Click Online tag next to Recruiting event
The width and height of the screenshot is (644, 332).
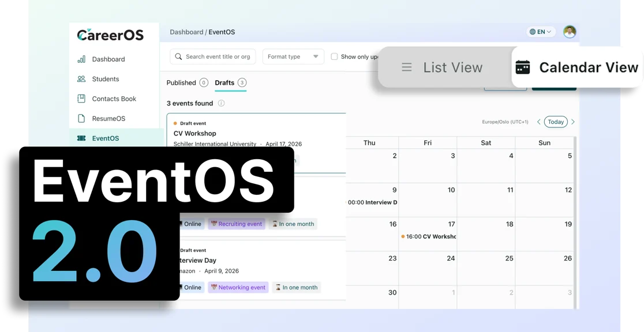tap(192, 224)
